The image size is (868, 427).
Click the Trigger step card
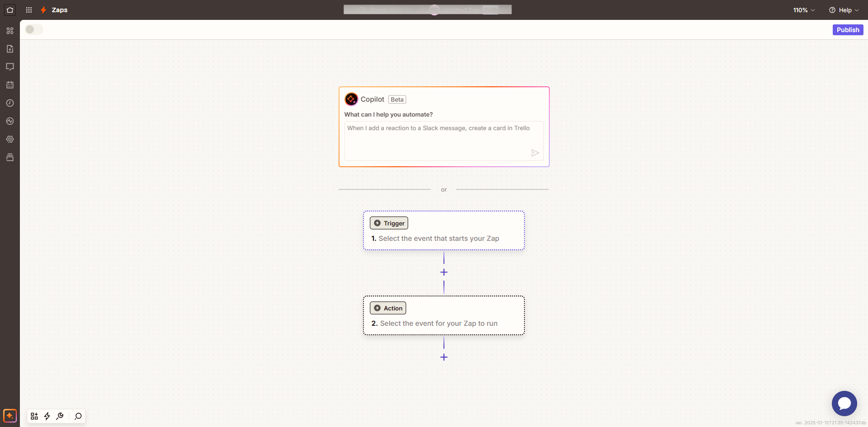(x=443, y=230)
